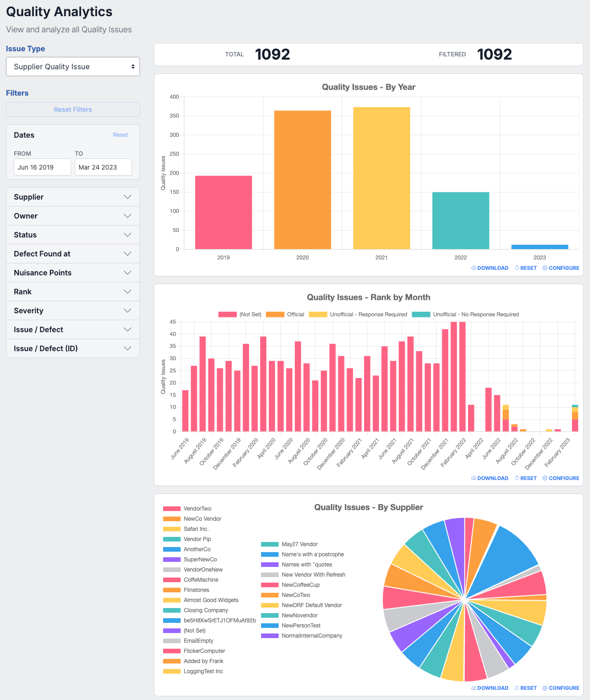
Task: Click the FROM date field
Action: click(x=43, y=167)
